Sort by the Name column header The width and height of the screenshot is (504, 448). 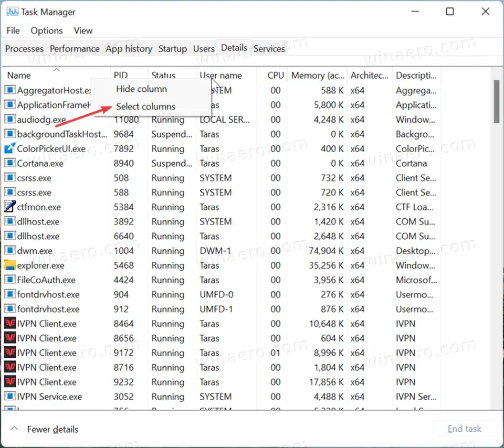point(56,75)
